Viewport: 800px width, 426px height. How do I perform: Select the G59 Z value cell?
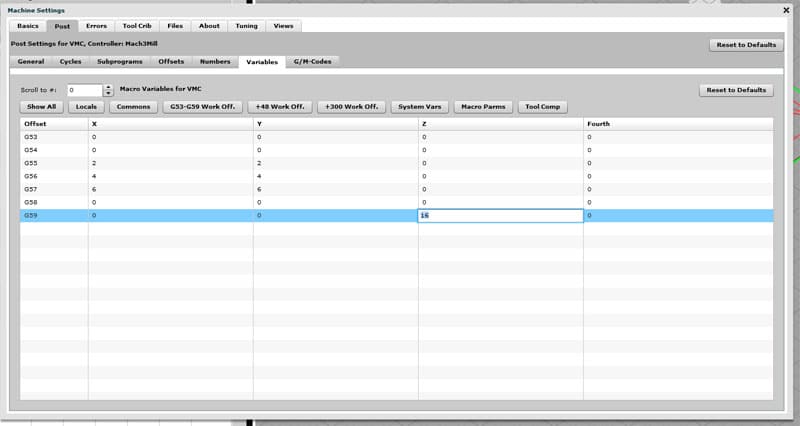coord(500,215)
